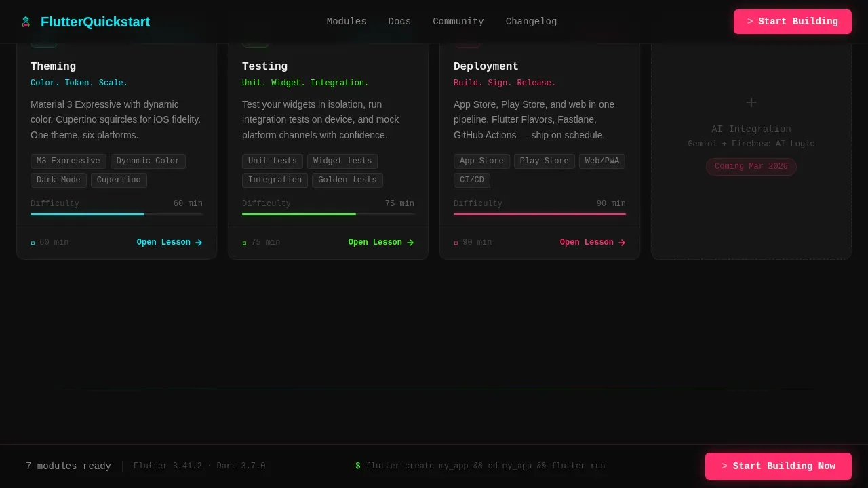The height and width of the screenshot is (488, 868).
Task: Click the clock icon beside 75 min
Action: [x=244, y=243]
